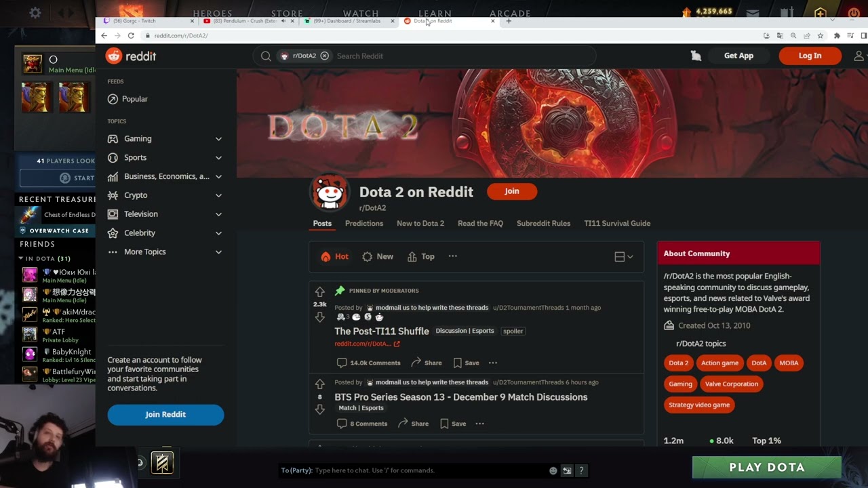Sort posts by Hot
Image resolution: width=868 pixels, height=488 pixels.
coord(335,256)
